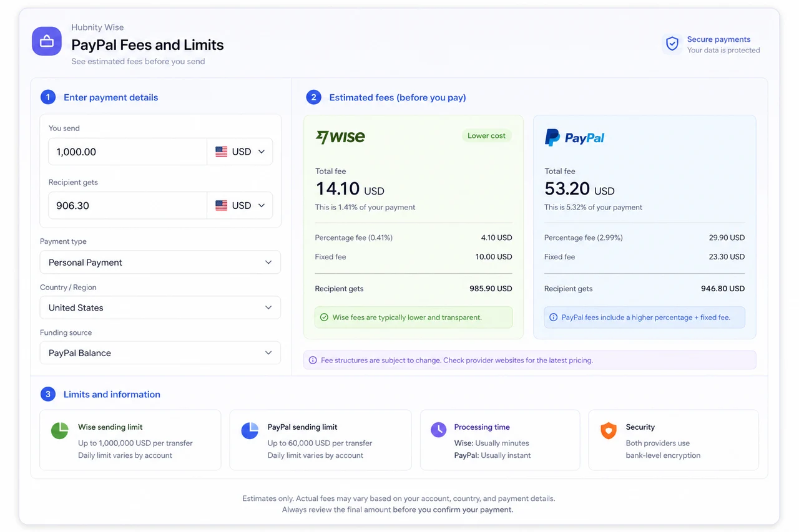Screen dimensions: 799x532
Task: Click the Hubnity Wise brand text
Action: (x=97, y=27)
